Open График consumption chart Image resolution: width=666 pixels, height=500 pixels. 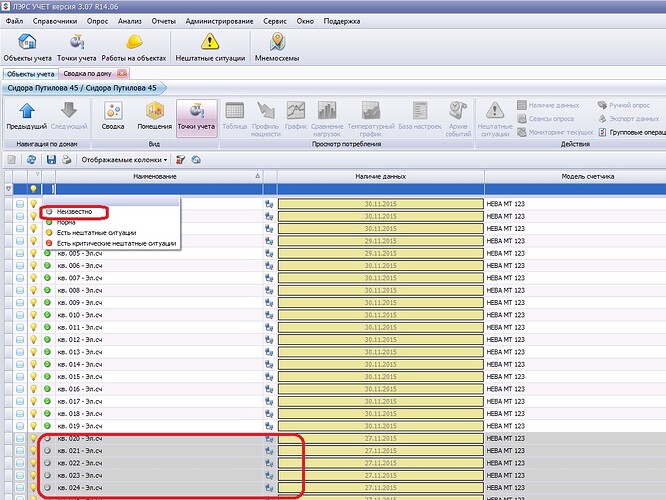[296, 116]
